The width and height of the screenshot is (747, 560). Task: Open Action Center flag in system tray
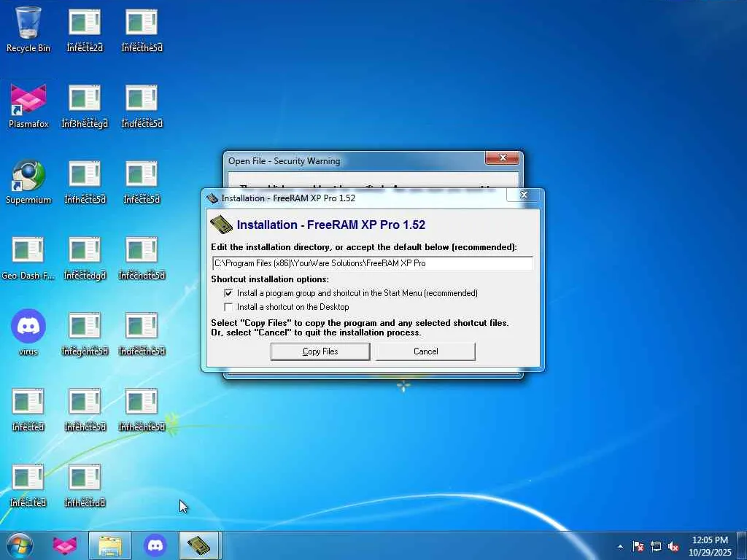[x=638, y=546]
